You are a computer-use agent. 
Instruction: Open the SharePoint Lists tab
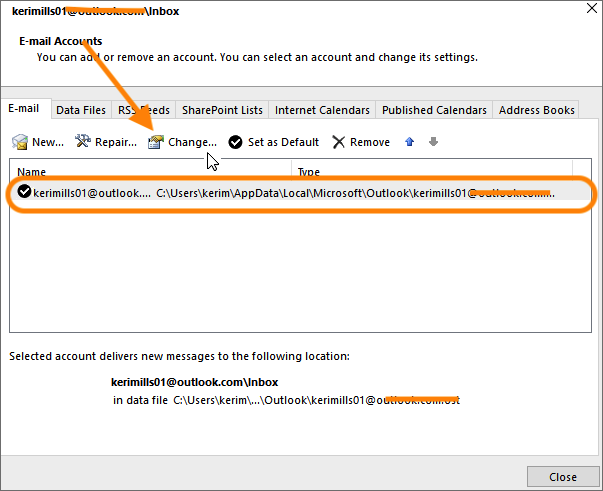(x=222, y=110)
